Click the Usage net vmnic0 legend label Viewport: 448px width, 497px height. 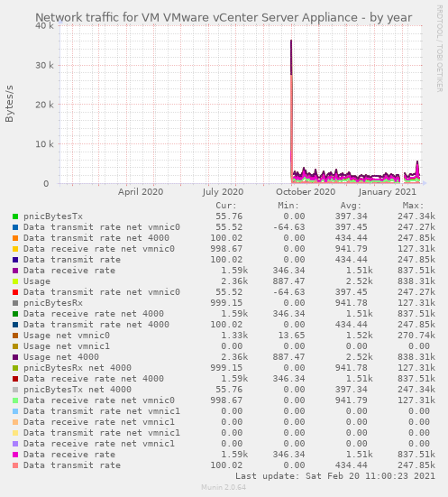pos(67,336)
